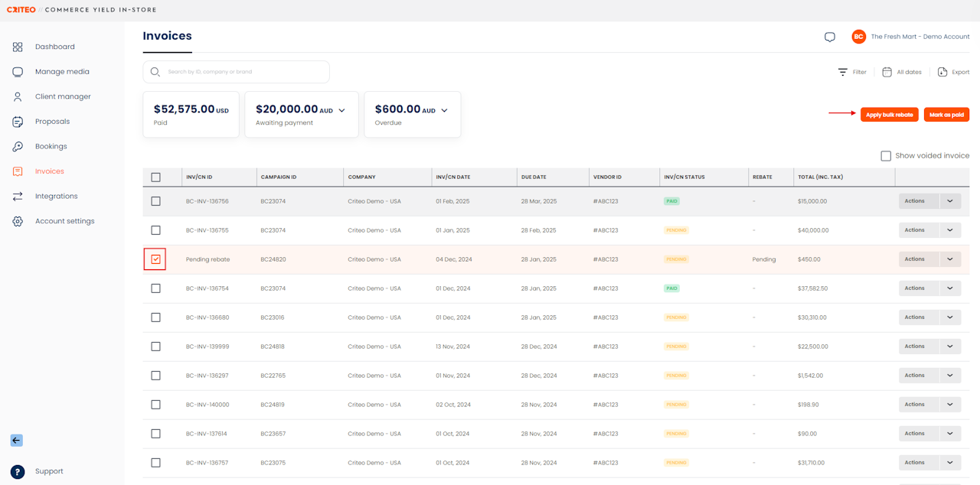The image size is (980, 485).
Task: Open Actions dropdown arrow for BC-INV-136756
Action: 949,201
